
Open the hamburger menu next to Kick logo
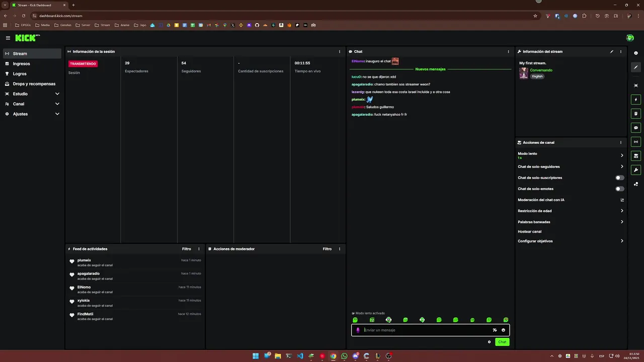click(x=8, y=38)
